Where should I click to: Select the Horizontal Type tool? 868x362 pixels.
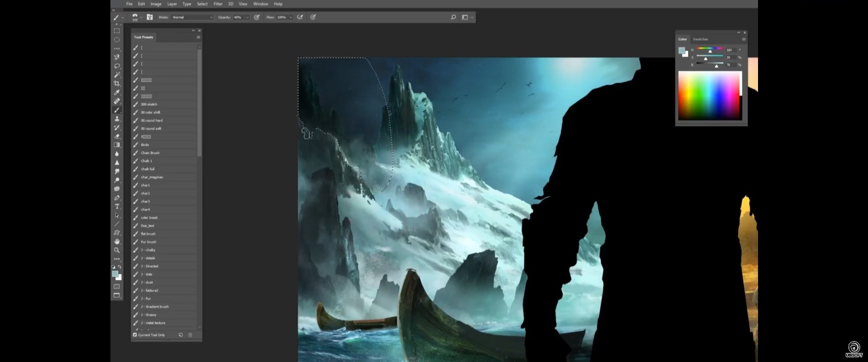117,206
